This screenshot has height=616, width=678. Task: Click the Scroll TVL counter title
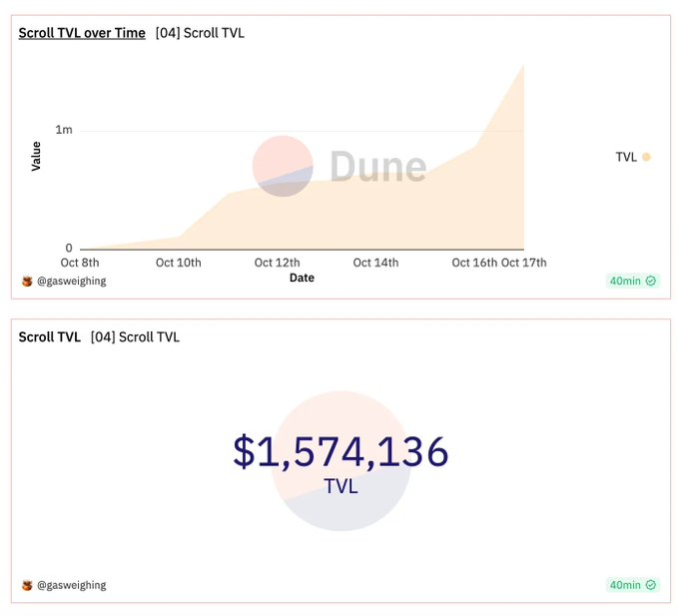point(50,336)
